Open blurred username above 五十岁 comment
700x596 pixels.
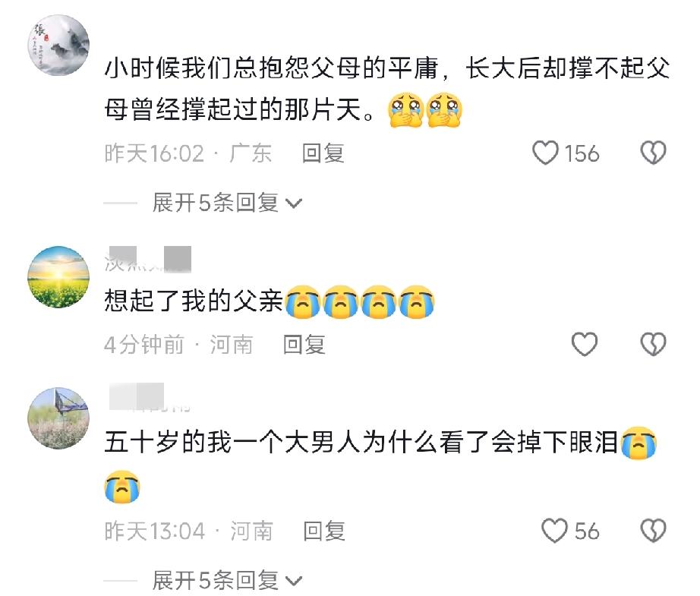(148, 397)
